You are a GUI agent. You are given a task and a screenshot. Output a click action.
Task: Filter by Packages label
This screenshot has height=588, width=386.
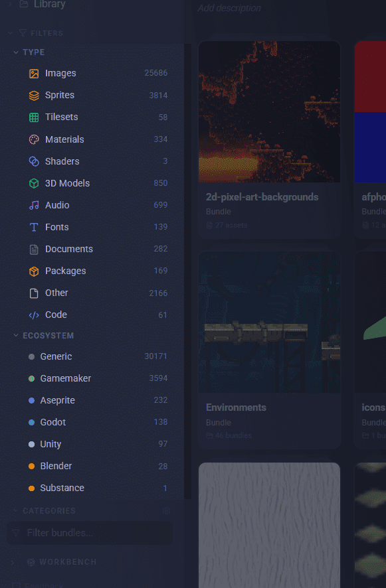pos(66,271)
